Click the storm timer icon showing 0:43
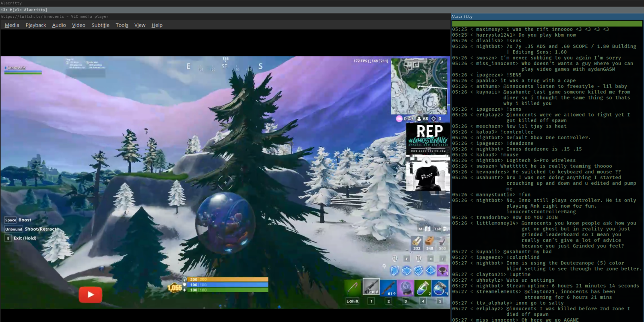Viewport: 644px width, 322px height. pos(399,119)
